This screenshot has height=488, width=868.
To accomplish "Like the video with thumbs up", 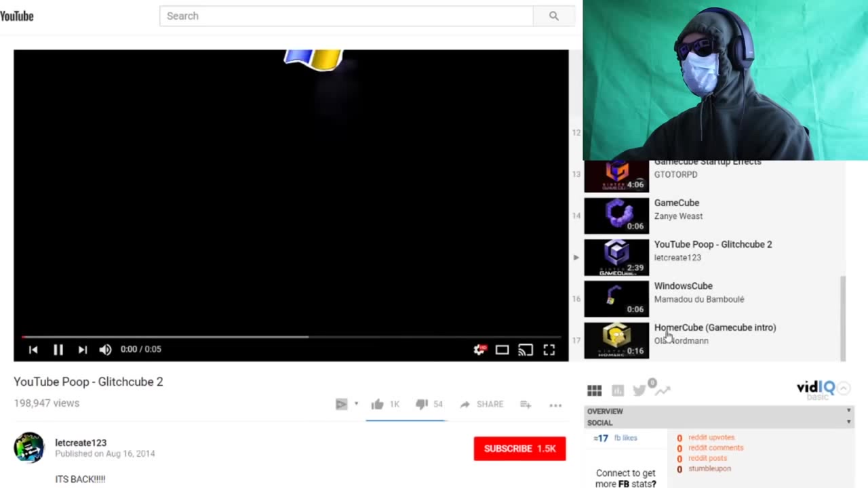I will [378, 405].
